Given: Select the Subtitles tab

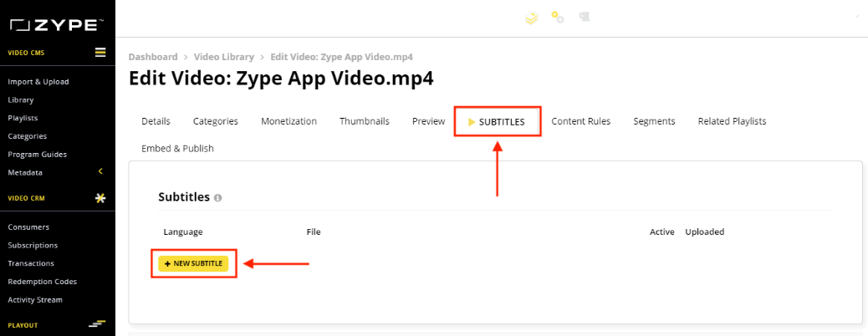Looking at the screenshot, I should (x=497, y=122).
